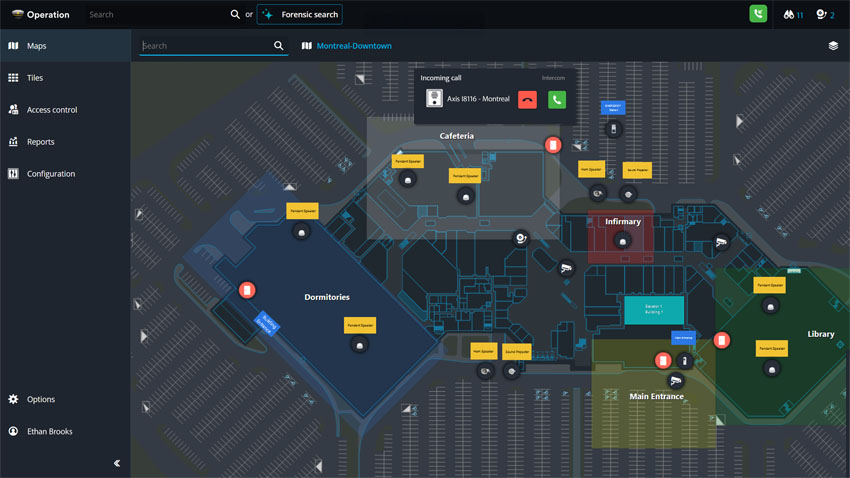Click the right Cafeteria pendant speaker icon
This screenshot has height=478, width=850.
pos(466,197)
